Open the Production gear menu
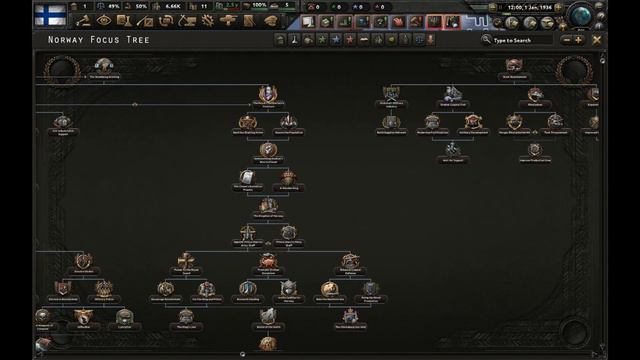The image size is (640, 360). pyautogui.click(x=208, y=20)
